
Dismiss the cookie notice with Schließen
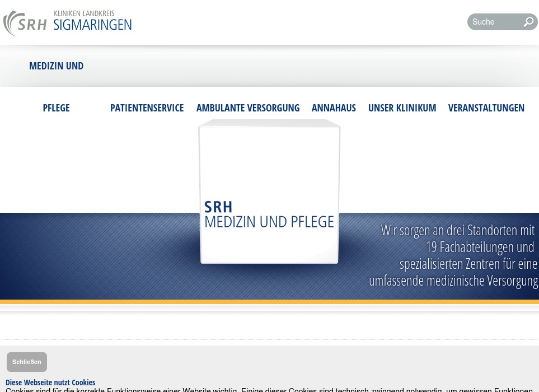(26, 362)
